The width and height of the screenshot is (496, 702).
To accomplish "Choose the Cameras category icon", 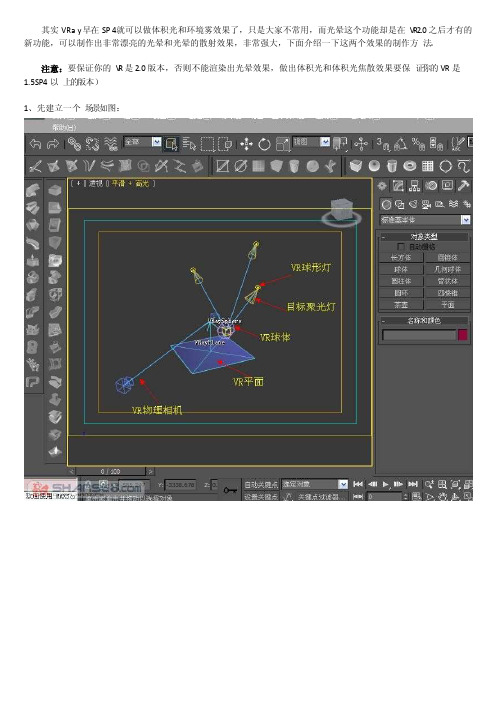I will (x=426, y=205).
